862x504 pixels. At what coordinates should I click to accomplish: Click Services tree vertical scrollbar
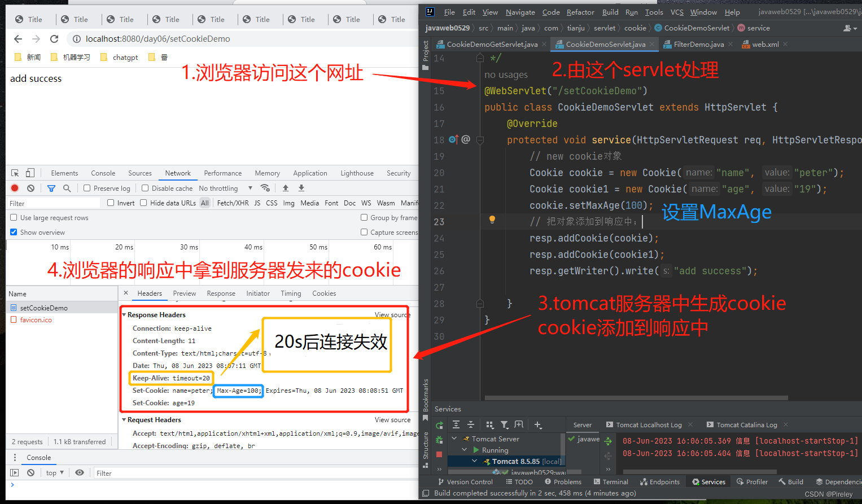[563, 450]
